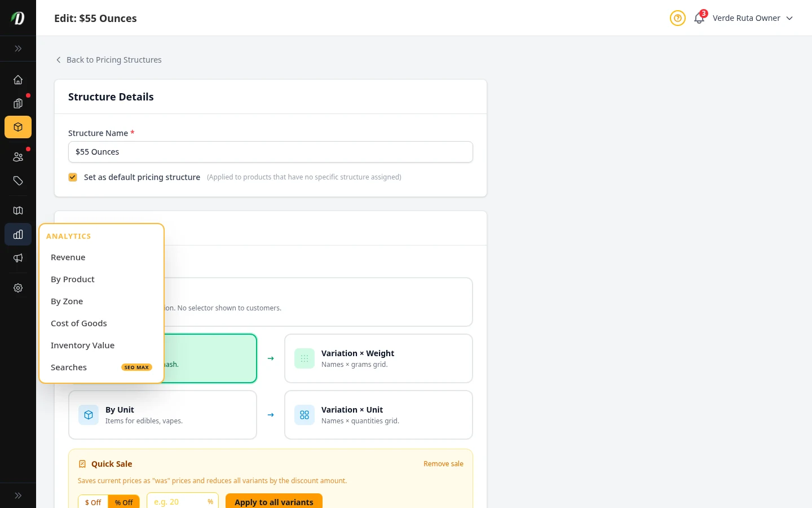Open the zones map icon in sidebar

coord(18,211)
